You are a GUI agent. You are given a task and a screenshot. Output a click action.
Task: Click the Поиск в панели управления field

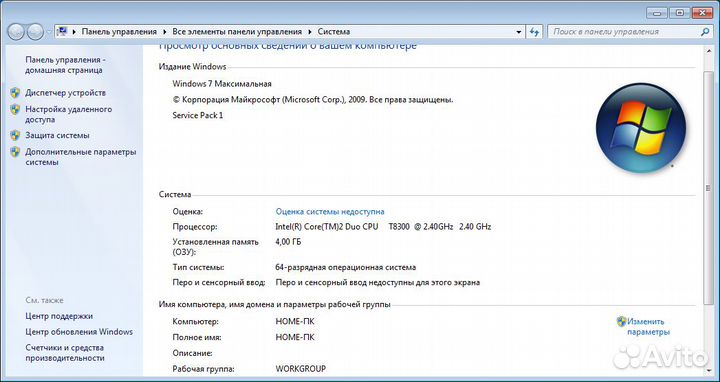click(x=624, y=32)
